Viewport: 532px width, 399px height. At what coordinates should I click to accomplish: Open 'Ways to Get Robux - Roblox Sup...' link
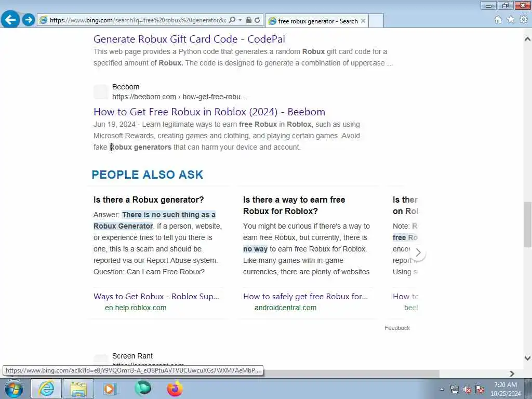pyautogui.click(x=156, y=296)
